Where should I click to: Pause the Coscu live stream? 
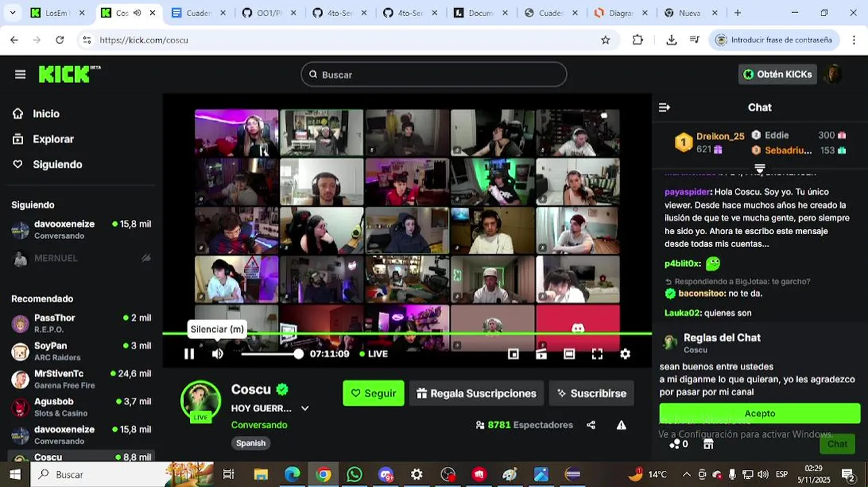(x=189, y=354)
